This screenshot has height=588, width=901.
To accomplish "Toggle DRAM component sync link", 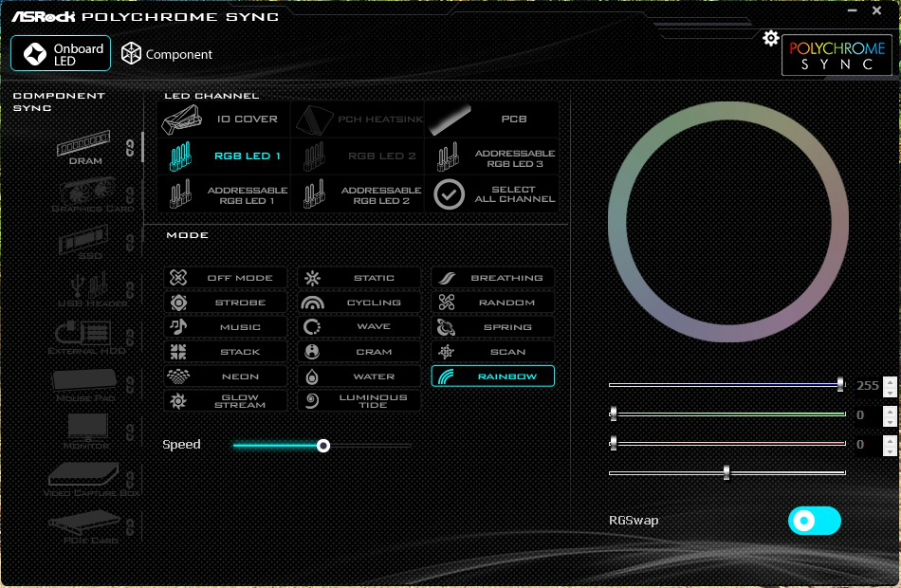I will click(x=130, y=147).
